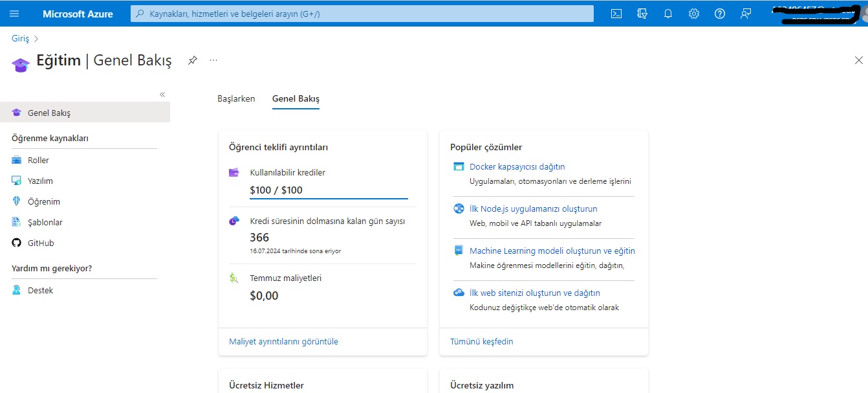Screen dimensions: 868x393
Task: Open the notifications bell
Action: pos(668,14)
